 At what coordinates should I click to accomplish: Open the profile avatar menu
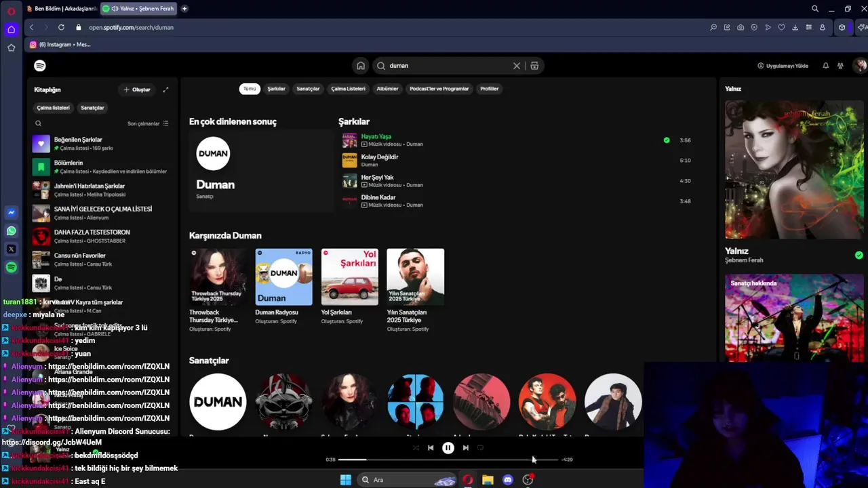860,66
